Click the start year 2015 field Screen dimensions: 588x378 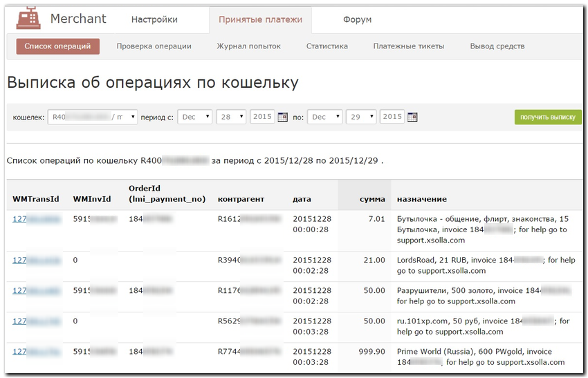[262, 117]
